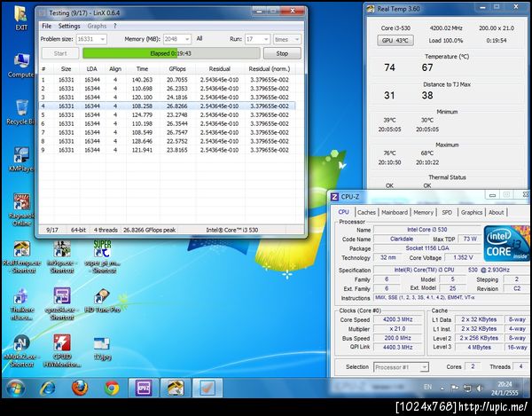Switch to SPD tab in CPU-Z

[x=447, y=212]
